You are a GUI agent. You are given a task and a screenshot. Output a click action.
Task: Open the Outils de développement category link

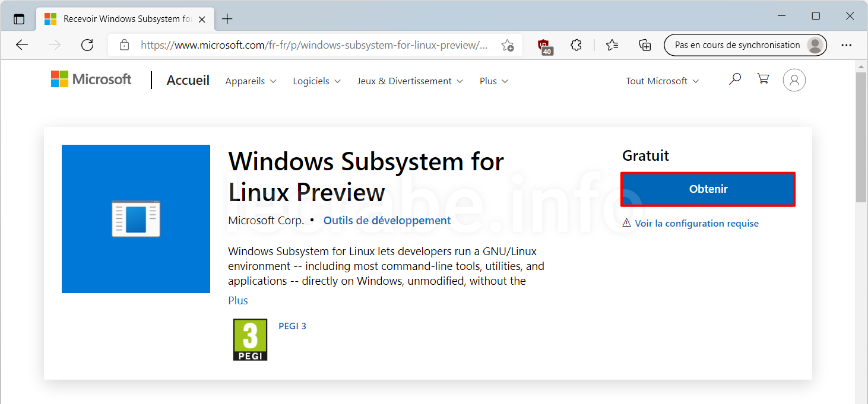[x=387, y=221]
